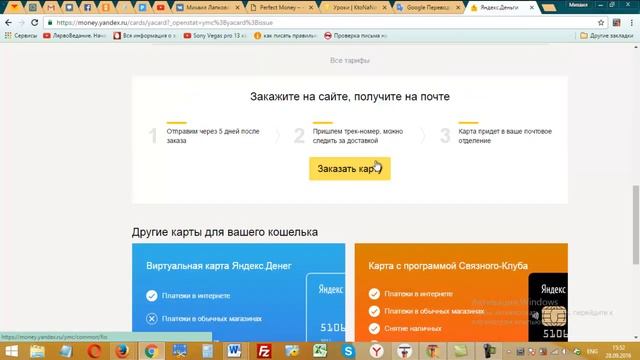Switch to the pinned Gmail tab
The image size is (640, 360).
(x=51, y=7)
